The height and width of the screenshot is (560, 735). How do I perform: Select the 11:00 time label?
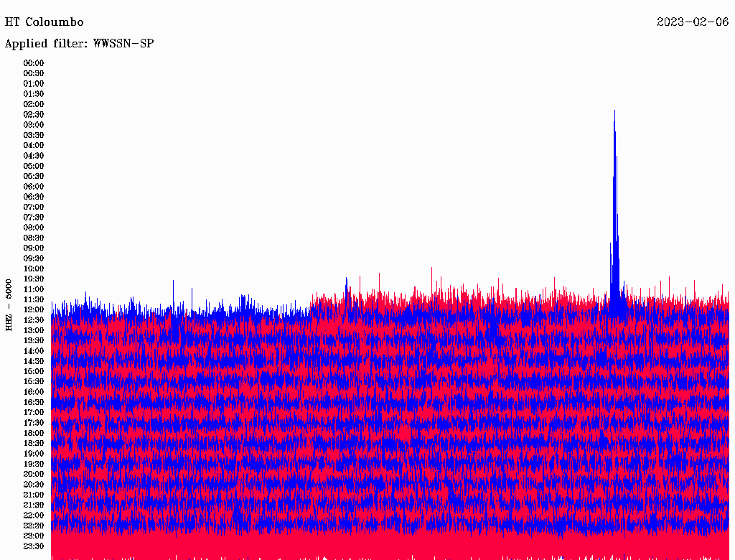[x=34, y=289]
